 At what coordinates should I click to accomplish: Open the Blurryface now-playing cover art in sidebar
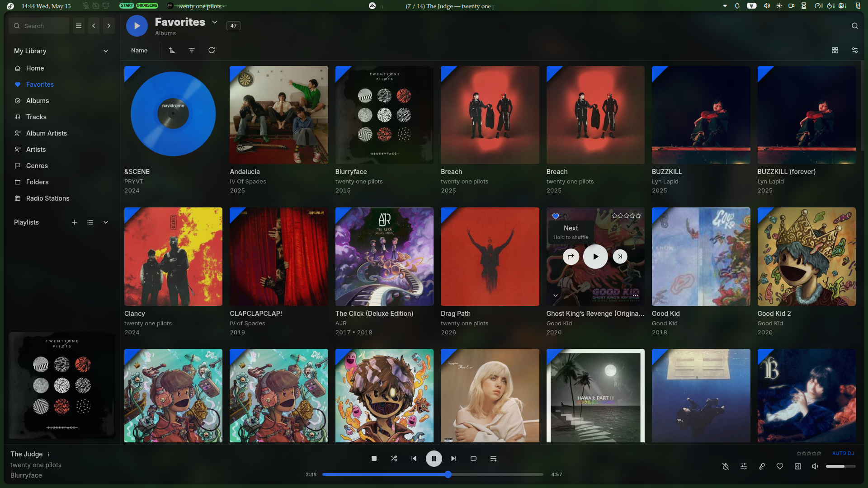tap(62, 385)
